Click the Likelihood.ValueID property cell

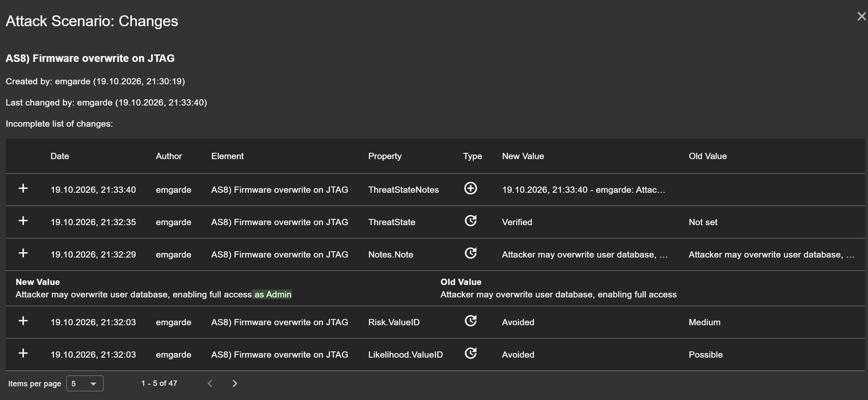(405, 355)
